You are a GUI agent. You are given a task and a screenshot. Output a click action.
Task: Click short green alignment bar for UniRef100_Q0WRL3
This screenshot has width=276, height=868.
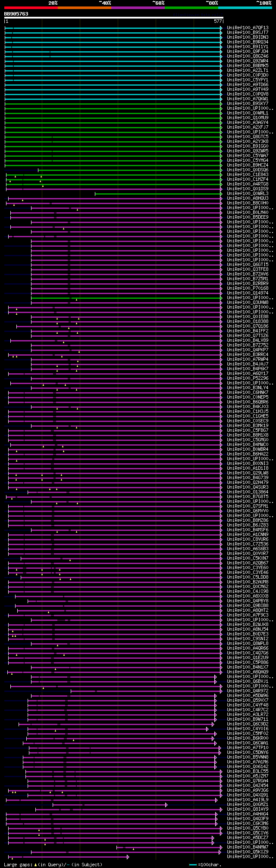pos(159,194)
